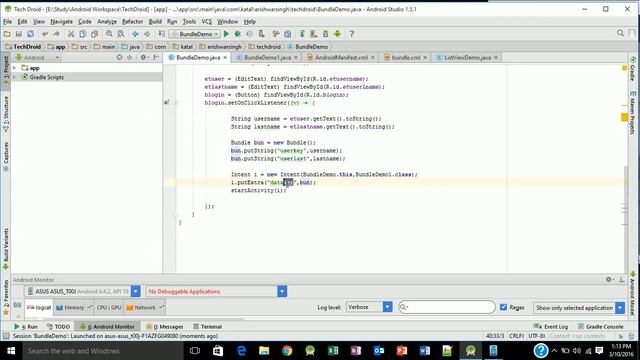Image resolution: width=640 pixels, height=360 pixels.
Task: Open the Refactor menu
Action: (133, 22)
